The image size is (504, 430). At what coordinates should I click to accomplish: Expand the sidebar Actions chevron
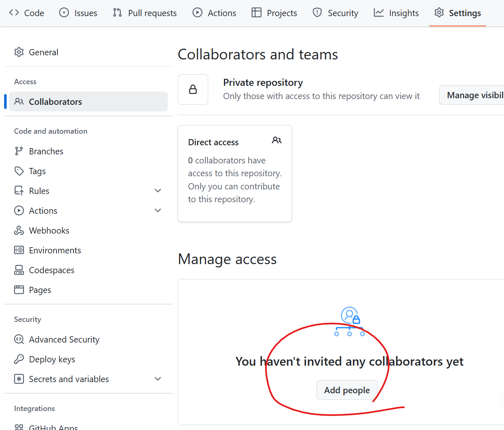[x=158, y=210]
